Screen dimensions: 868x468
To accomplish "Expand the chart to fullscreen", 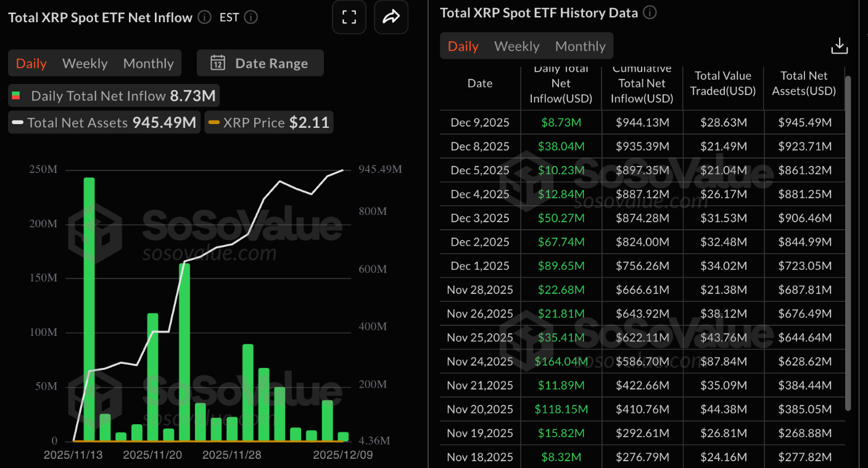I will pos(349,17).
